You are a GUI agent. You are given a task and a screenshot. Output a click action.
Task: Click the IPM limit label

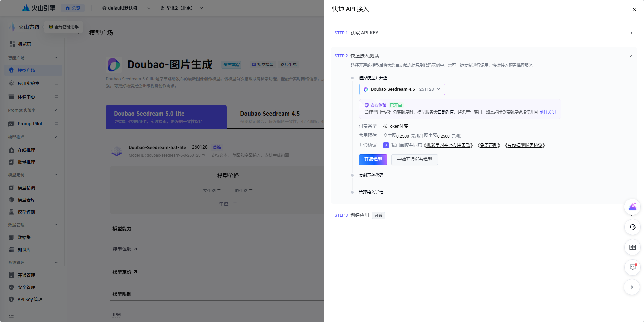117,315
